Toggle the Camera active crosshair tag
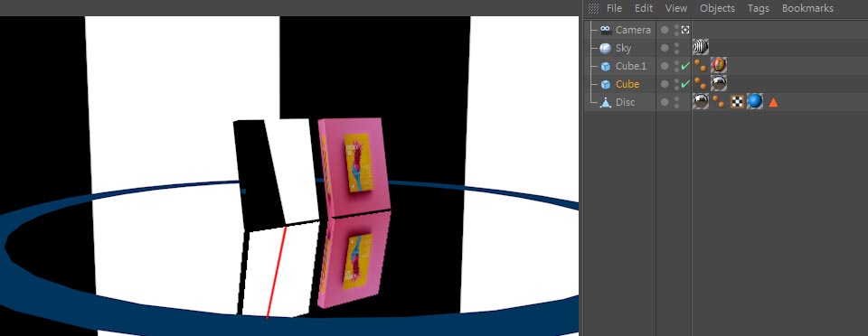868x336 pixels. tap(685, 30)
